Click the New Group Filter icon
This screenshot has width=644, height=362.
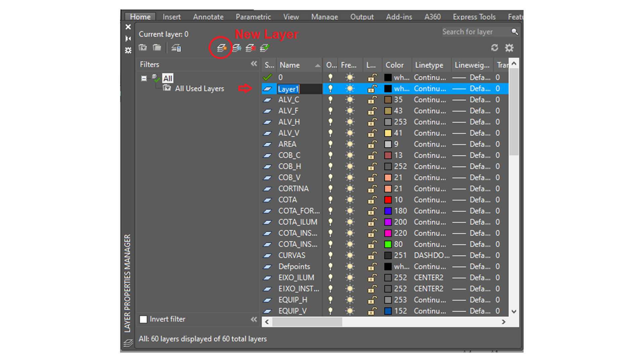pos(157,48)
